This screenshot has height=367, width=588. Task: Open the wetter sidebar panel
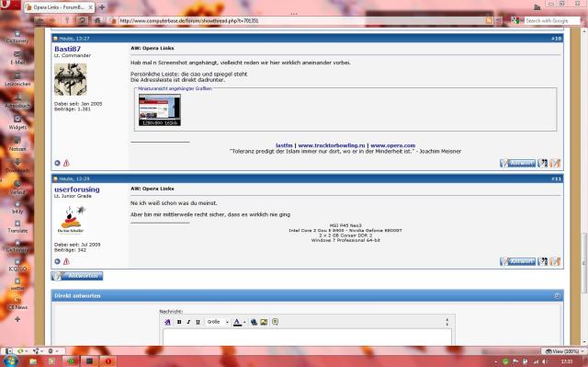pos(17,284)
